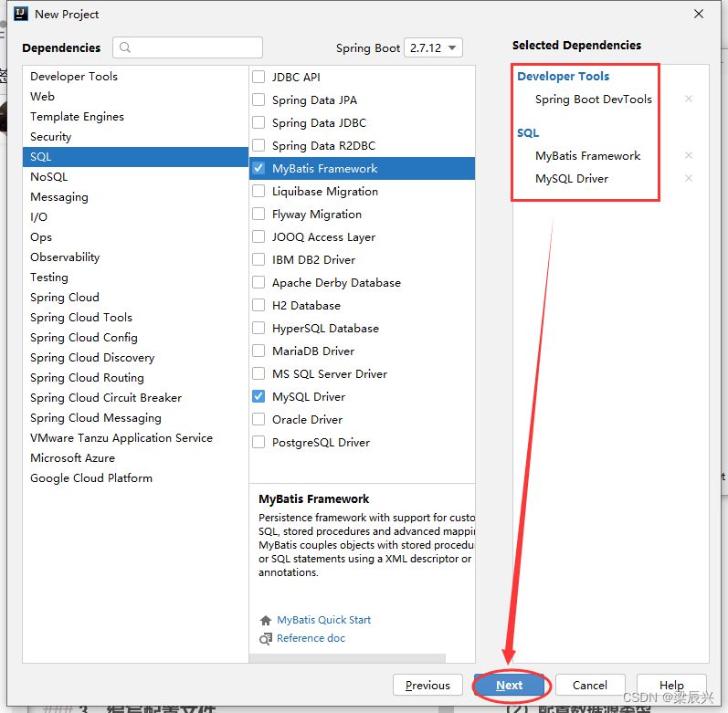The image size is (728, 713).
Task: Open the Reference doc link
Action: coord(311,638)
